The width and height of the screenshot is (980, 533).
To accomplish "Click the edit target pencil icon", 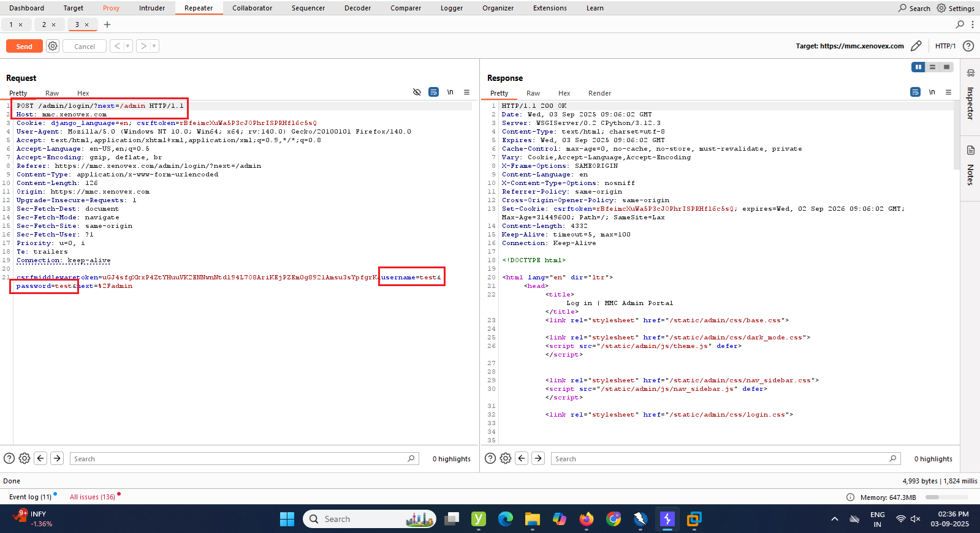I will pos(916,46).
